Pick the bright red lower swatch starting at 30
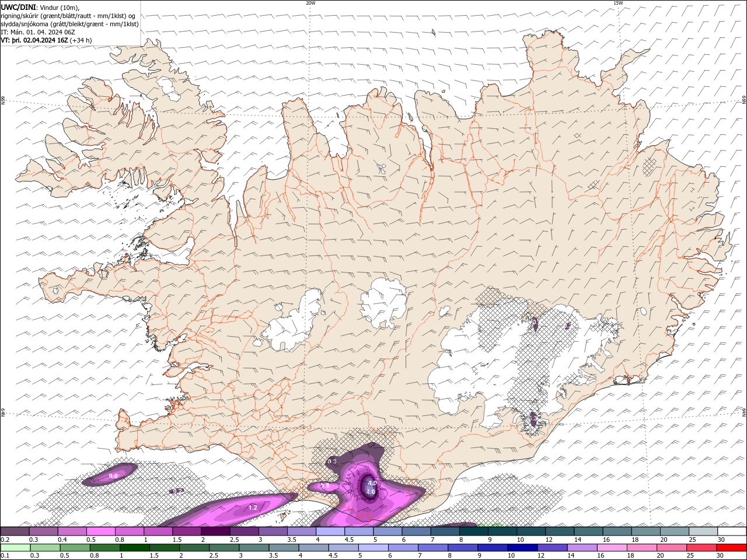 point(731,548)
